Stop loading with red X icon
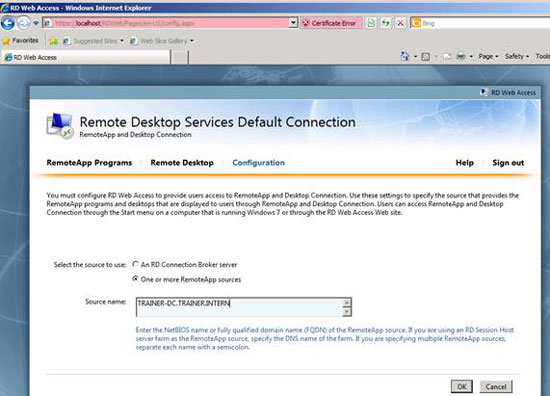550x396 pixels. [400, 23]
